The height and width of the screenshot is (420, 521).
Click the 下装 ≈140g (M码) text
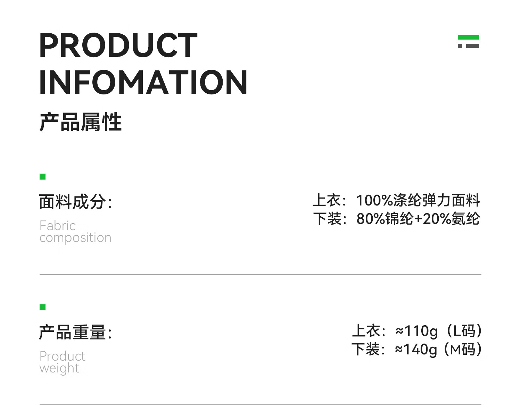click(x=417, y=349)
